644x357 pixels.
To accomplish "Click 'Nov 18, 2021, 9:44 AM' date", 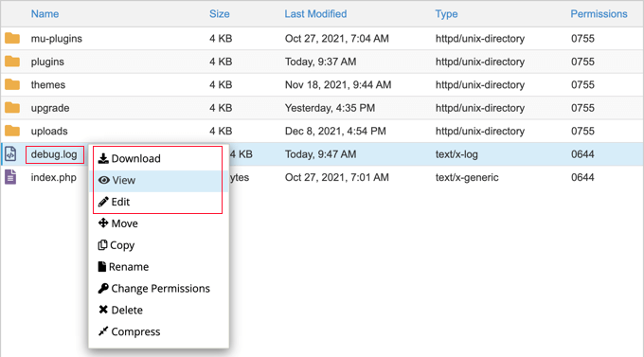I will tap(337, 85).
